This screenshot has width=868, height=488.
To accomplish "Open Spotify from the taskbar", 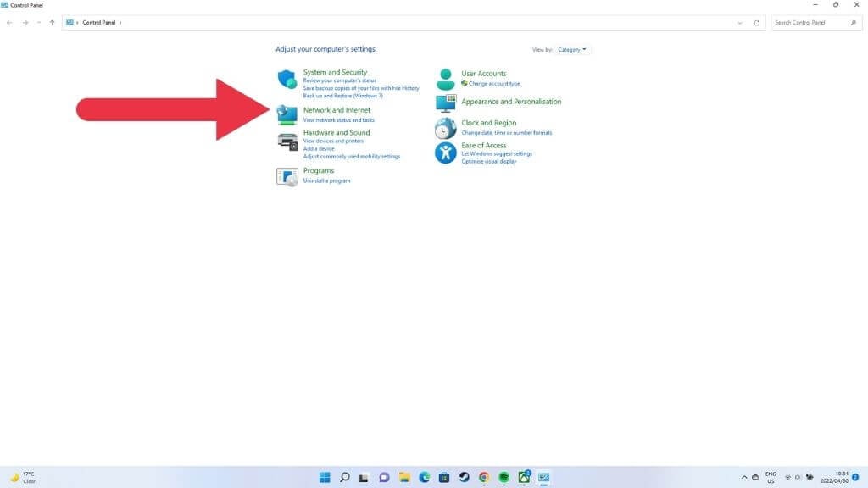I will [504, 477].
